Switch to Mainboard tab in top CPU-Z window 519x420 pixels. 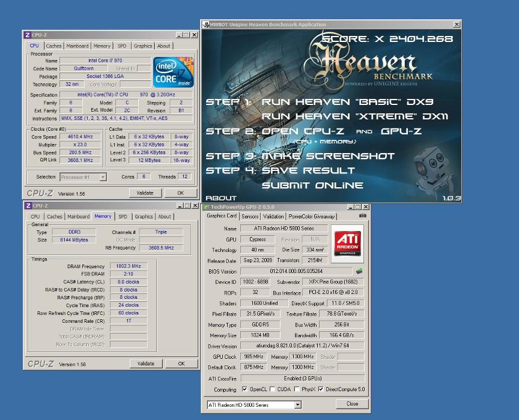(x=77, y=46)
